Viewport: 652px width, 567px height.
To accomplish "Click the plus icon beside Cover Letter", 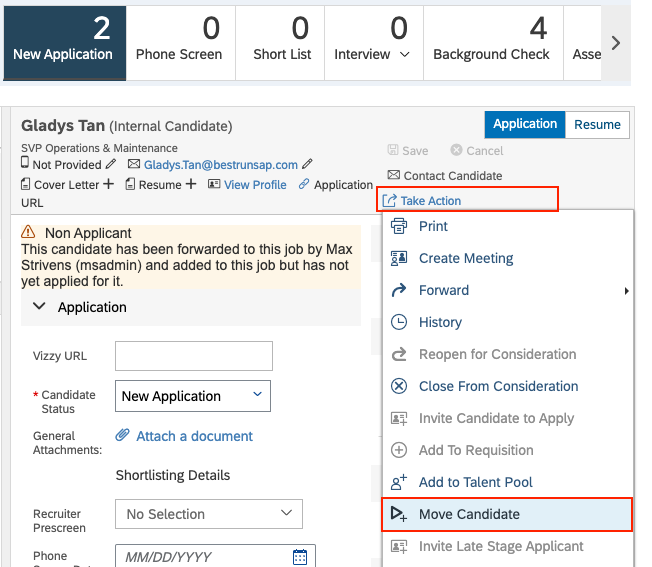I will click(x=108, y=184).
